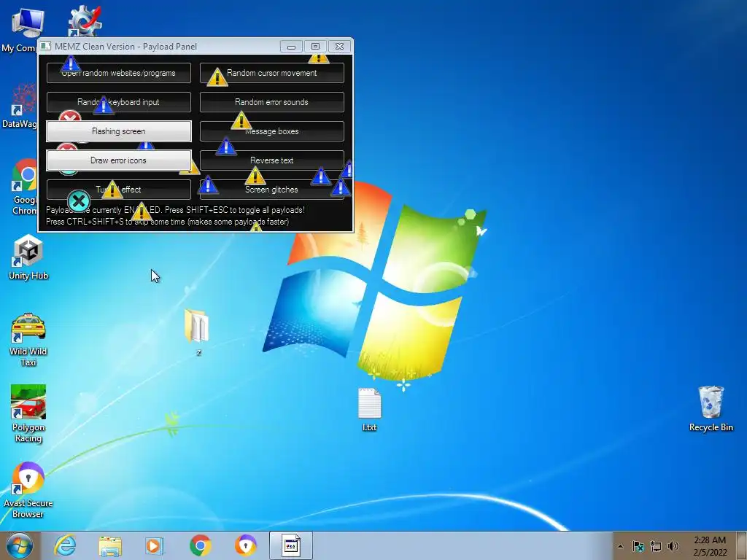Image resolution: width=747 pixels, height=560 pixels.
Task: Open the network status tray icon
Action: click(x=656, y=546)
